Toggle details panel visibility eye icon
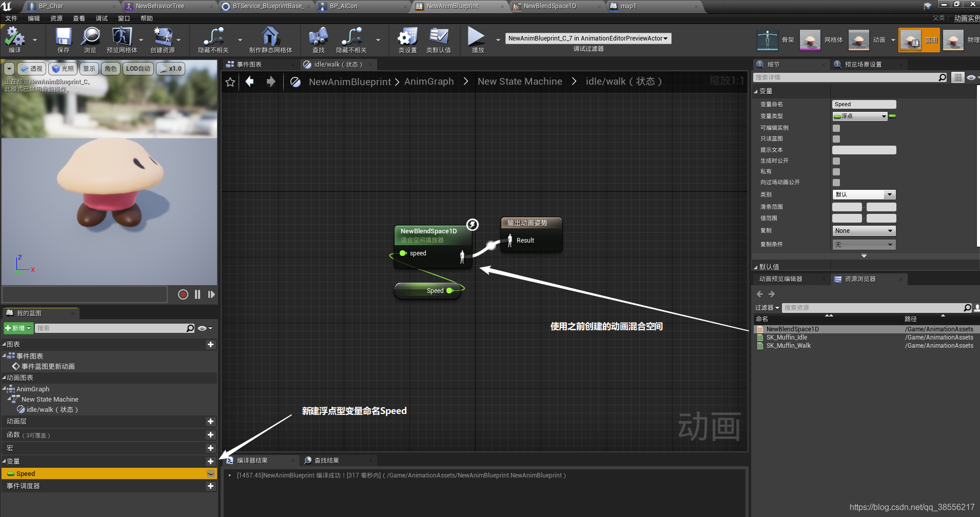980x517 pixels. click(972, 77)
